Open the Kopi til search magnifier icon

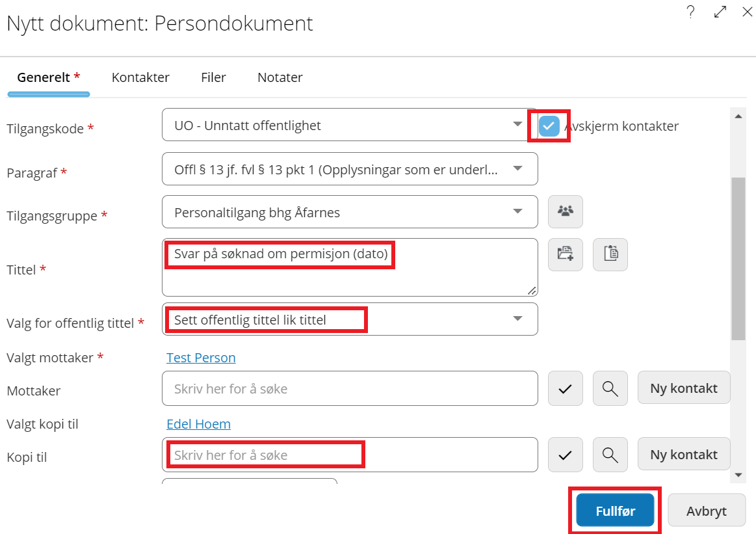tap(610, 455)
